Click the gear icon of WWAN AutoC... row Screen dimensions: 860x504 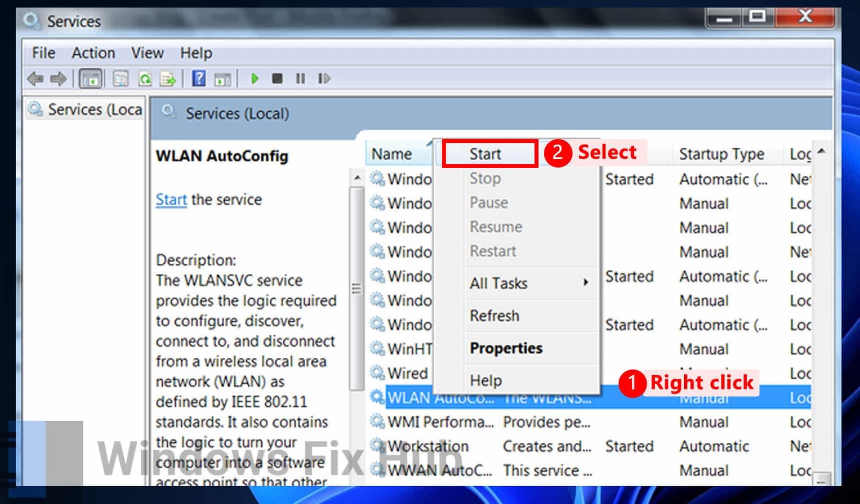[x=378, y=470]
